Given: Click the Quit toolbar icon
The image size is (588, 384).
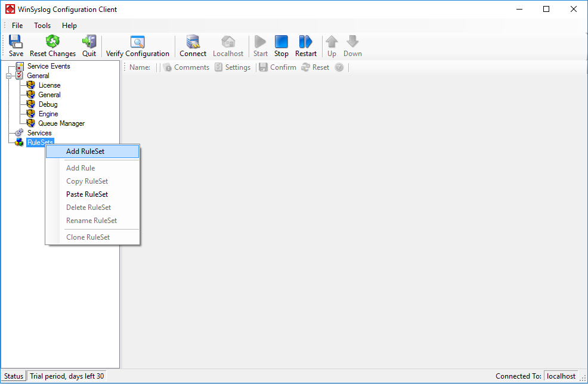Looking at the screenshot, I should coord(89,42).
